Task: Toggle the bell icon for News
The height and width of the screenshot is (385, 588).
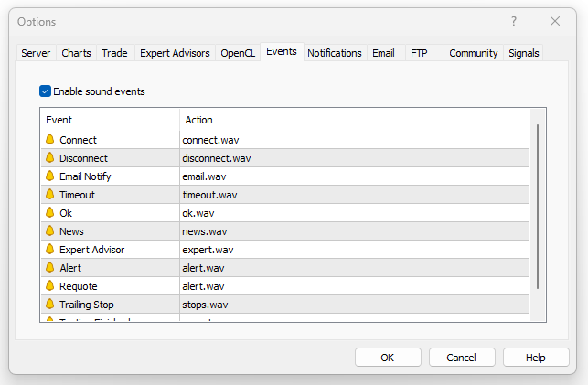Action: tap(50, 231)
